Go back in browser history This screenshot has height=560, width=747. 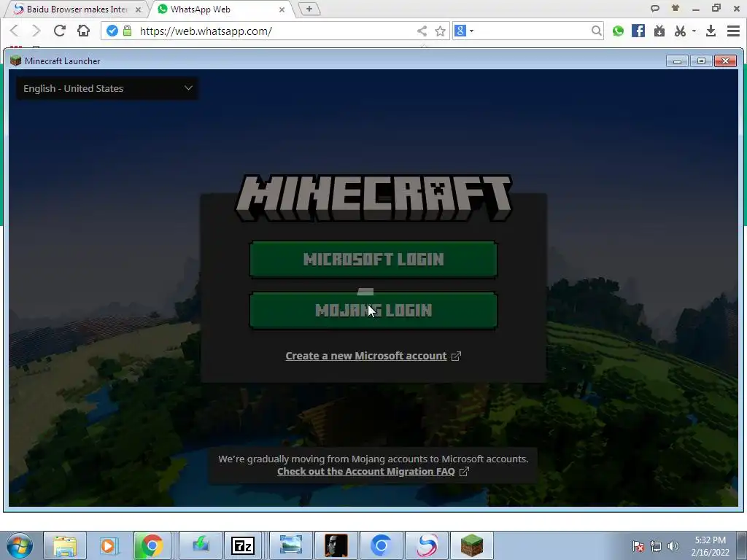[15, 31]
